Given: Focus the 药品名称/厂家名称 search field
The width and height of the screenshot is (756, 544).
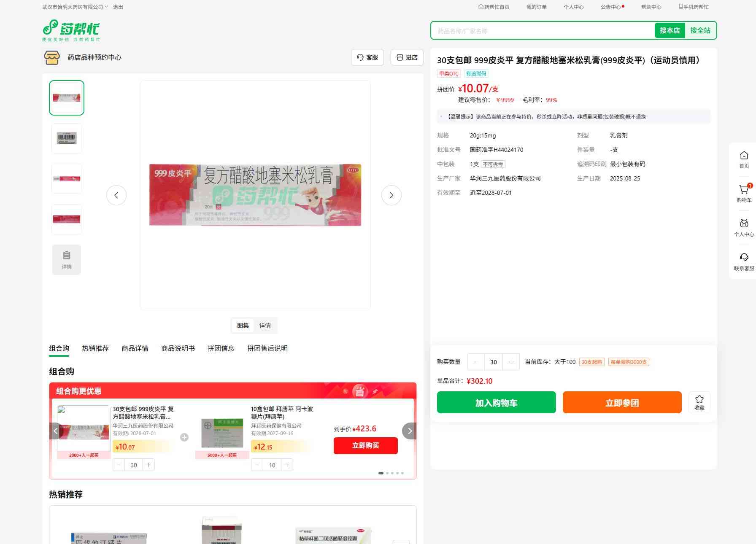Looking at the screenshot, I should coord(543,31).
